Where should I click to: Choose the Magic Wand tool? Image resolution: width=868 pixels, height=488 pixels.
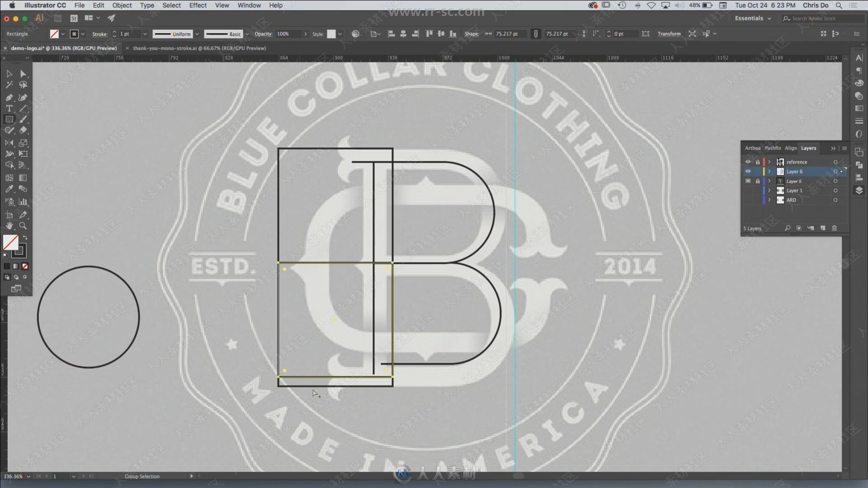coord(9,85)
